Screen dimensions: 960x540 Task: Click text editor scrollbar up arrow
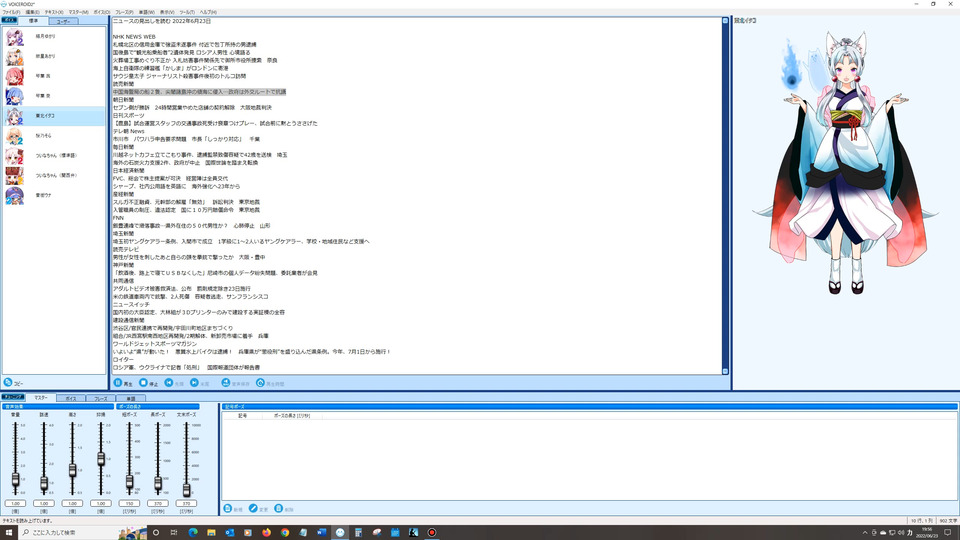[726, 21]
